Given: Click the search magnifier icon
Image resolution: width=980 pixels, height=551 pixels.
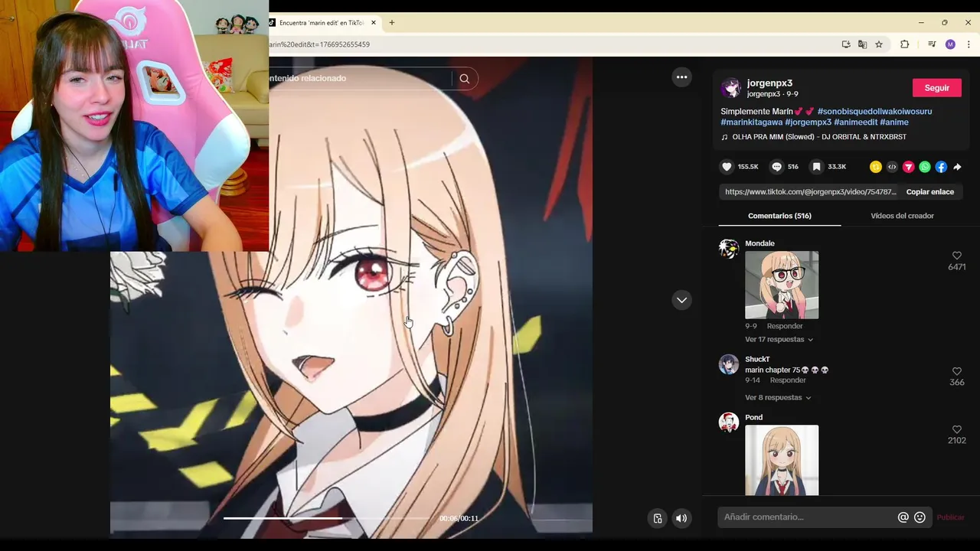Looking at the screenshot, I should 465,78.
